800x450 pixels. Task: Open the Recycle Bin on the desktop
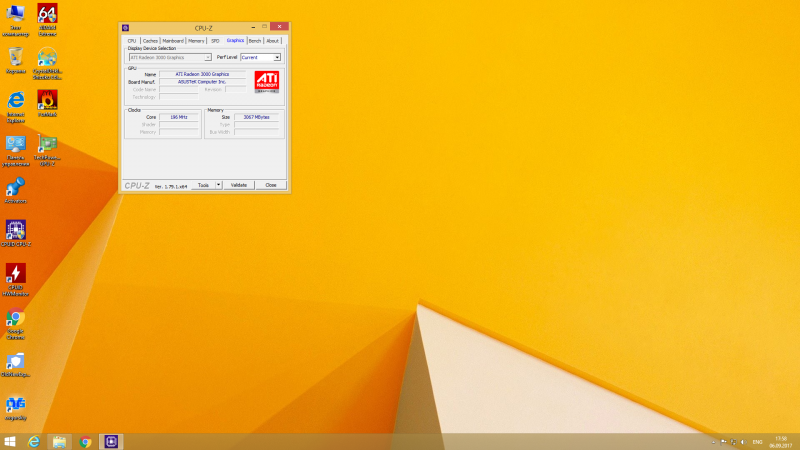point(16,57)
